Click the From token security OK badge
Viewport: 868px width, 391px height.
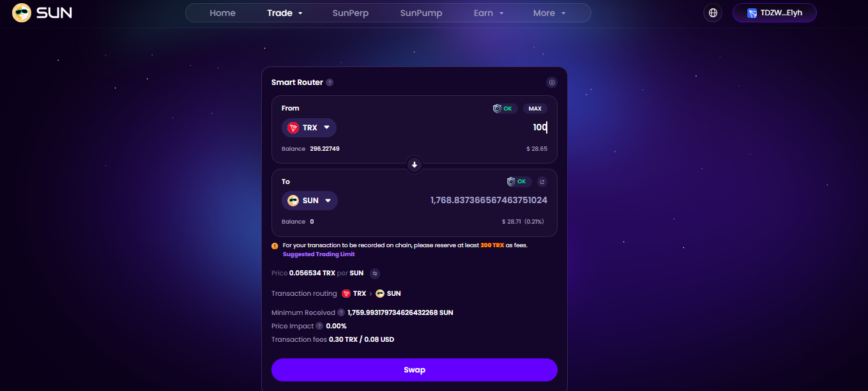503,109
